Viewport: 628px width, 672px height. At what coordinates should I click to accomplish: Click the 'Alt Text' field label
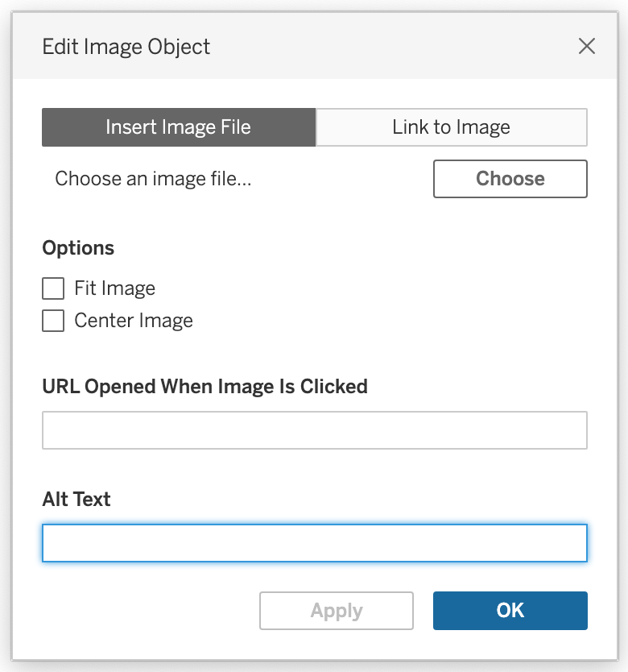[76, 500]
